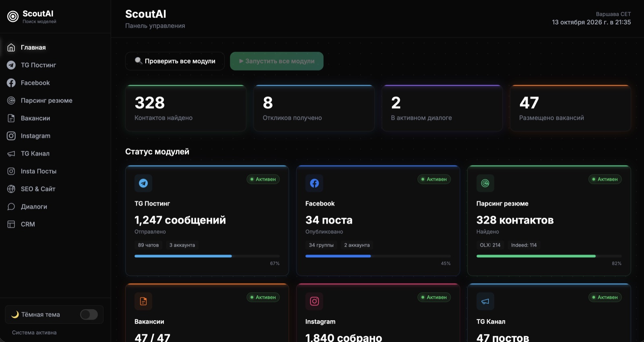This screenshot has height=342, width=644.
Task: Open the Вакансии sidebar menu item
Action: 55,118
